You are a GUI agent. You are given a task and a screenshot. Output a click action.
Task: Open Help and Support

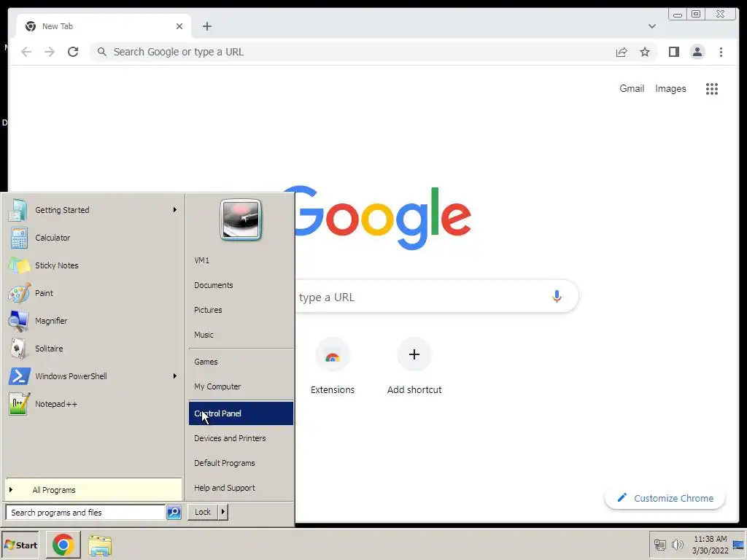241,488
